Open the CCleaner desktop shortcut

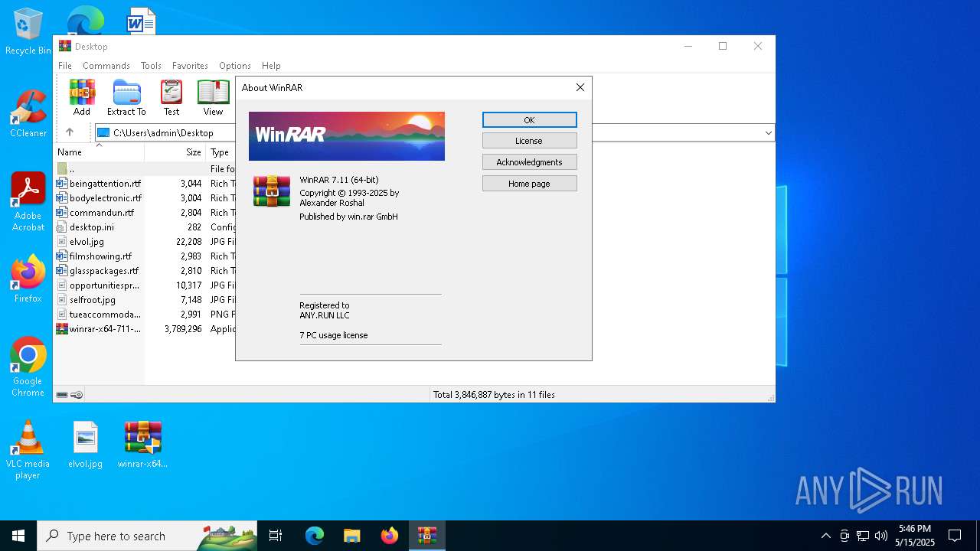(x=28, y=113)
